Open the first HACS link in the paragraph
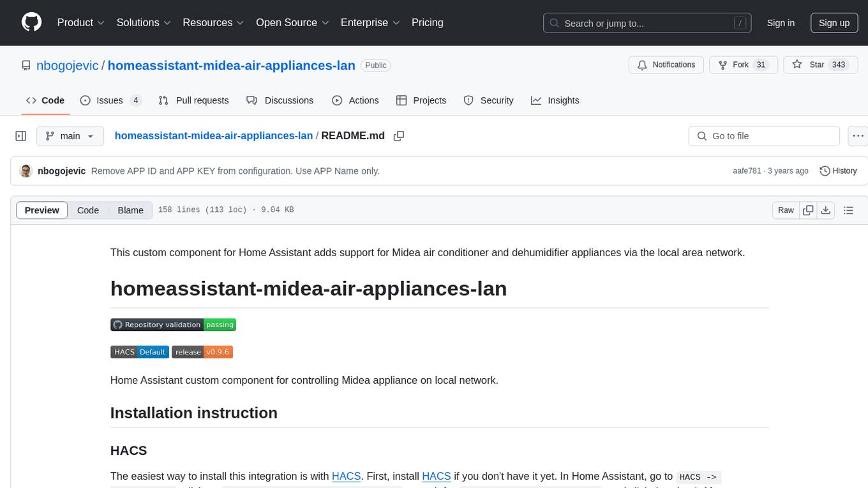This screenshot has width=868, height=488. coord(347,476)
